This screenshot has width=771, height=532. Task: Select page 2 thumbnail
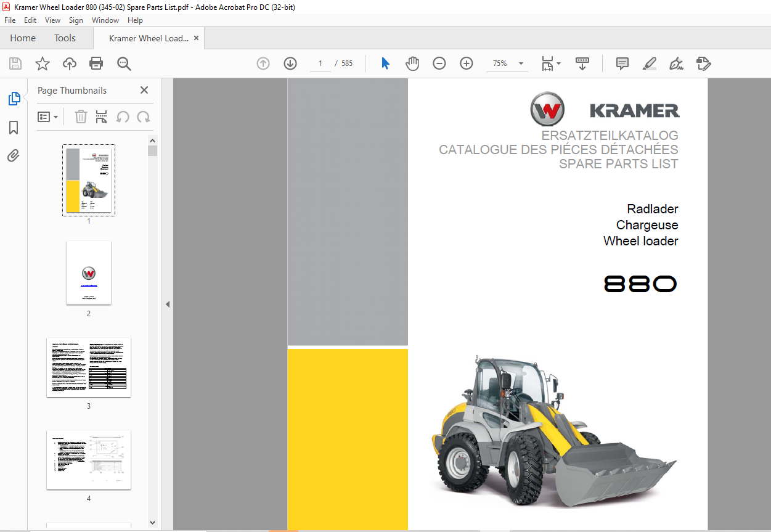89,273
